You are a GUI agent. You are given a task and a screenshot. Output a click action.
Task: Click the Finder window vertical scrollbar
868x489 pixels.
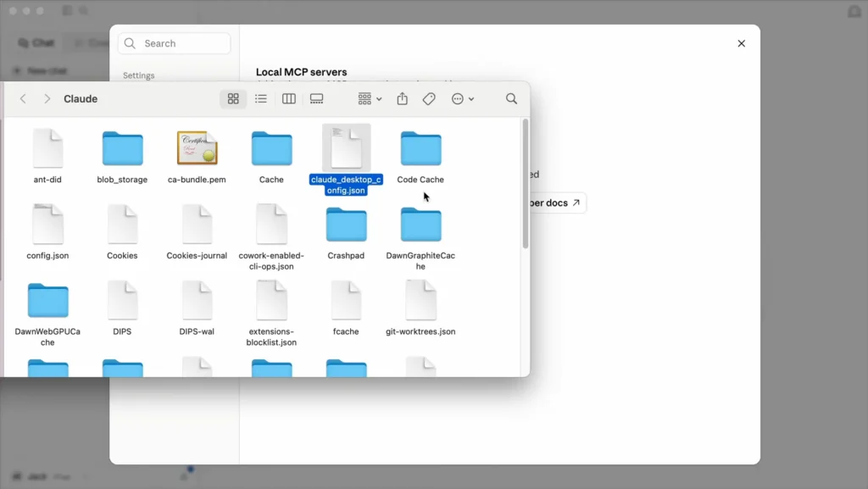[x=526, y=184]
